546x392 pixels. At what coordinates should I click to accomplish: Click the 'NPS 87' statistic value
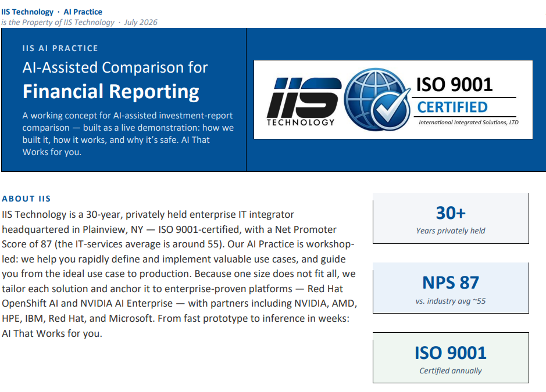pyautogui.click(x=451, y=282)
